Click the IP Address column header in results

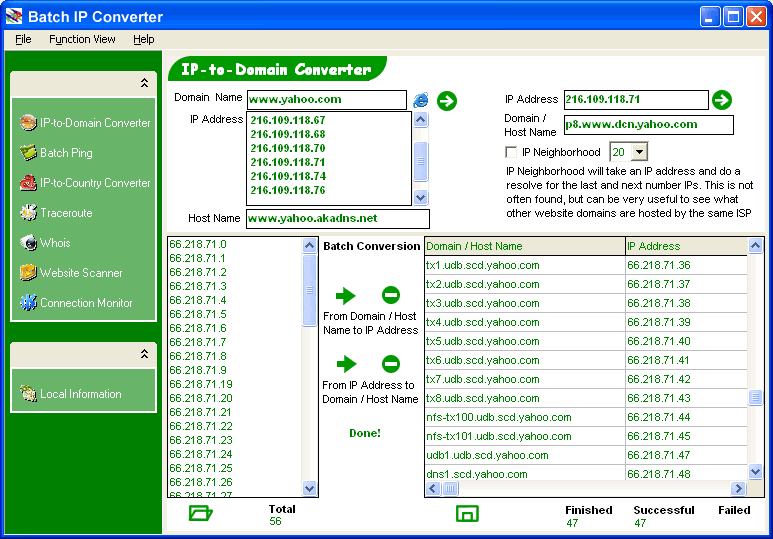click(686, 246)
